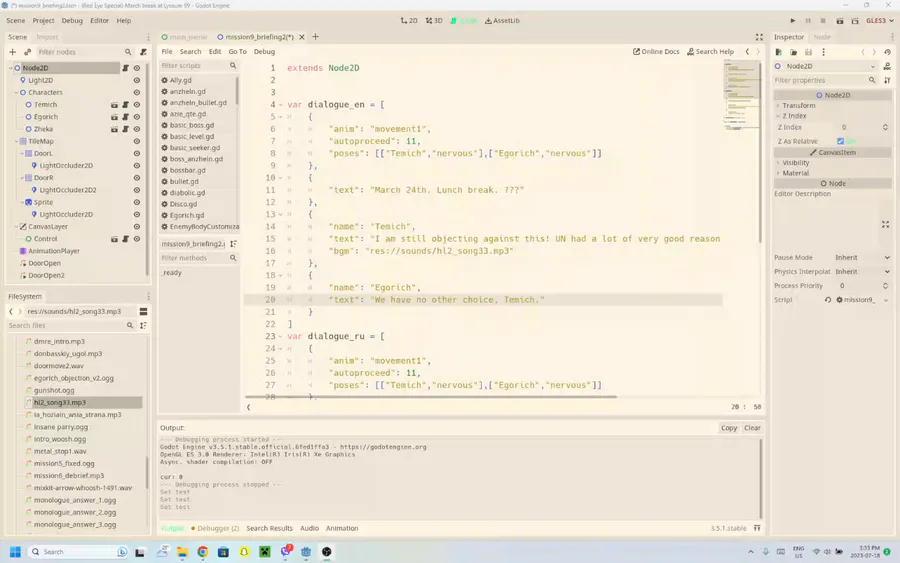Expand the Transform section
This screenshot has width=900, height=563.
tap(798, 106)
